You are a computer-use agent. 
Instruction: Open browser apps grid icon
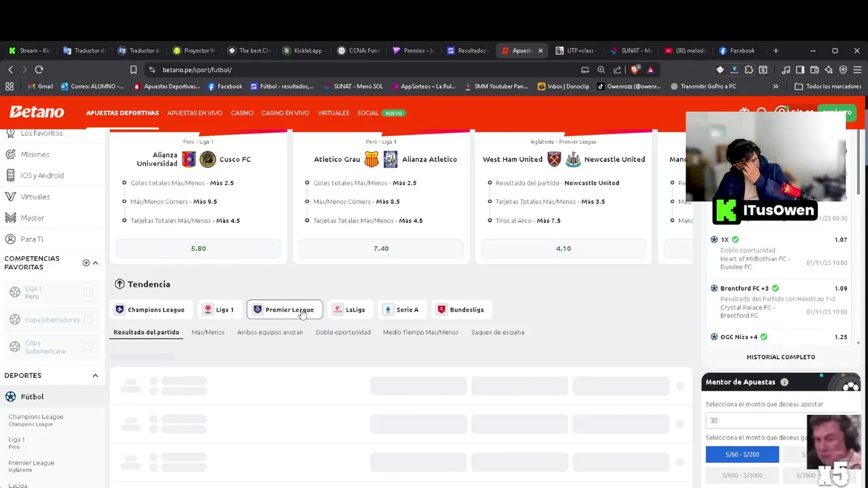pos(9,87)
